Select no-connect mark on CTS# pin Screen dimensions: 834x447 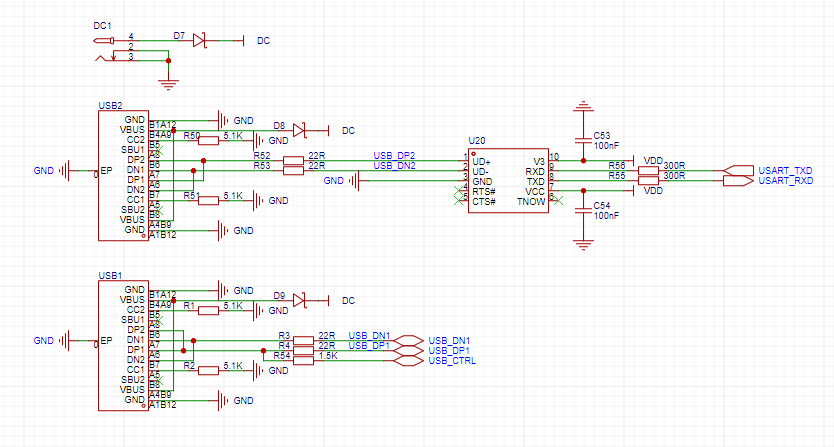point(458,201)
